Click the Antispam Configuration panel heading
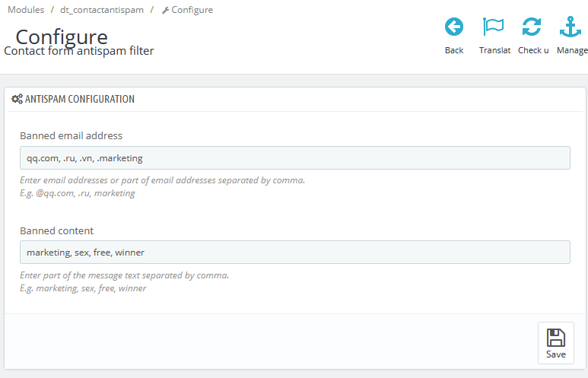The width and height of the screenshot is (588, 378). click(80, 100)
